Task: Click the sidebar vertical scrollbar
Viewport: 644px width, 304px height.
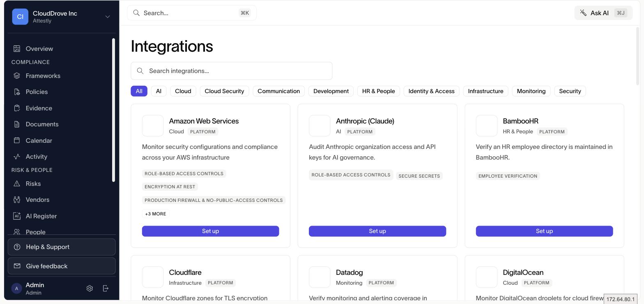Action: 113,110
